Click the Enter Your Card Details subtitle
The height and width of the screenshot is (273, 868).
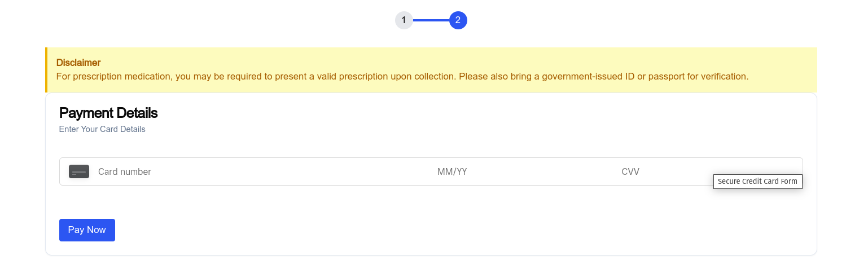[x=102, y=129]
